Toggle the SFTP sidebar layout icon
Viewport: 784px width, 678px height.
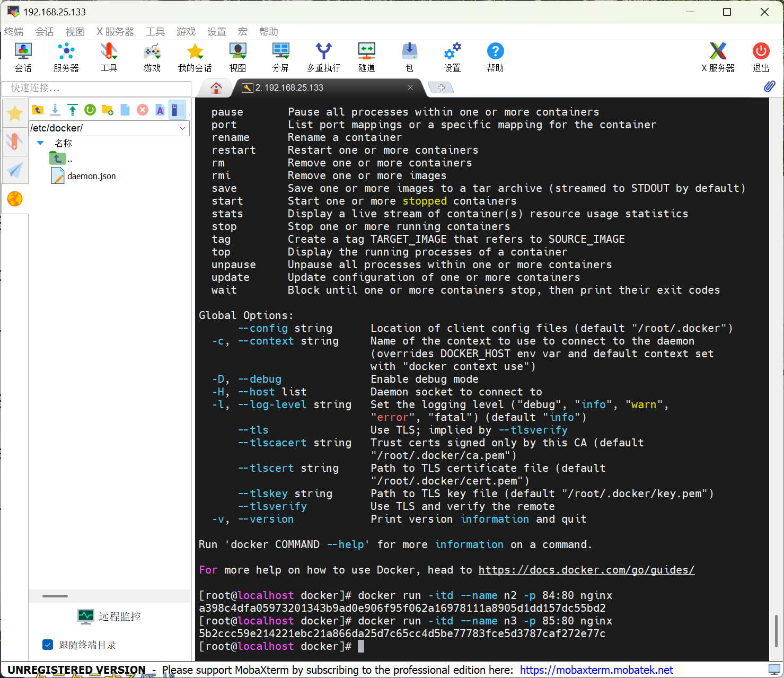177,110
